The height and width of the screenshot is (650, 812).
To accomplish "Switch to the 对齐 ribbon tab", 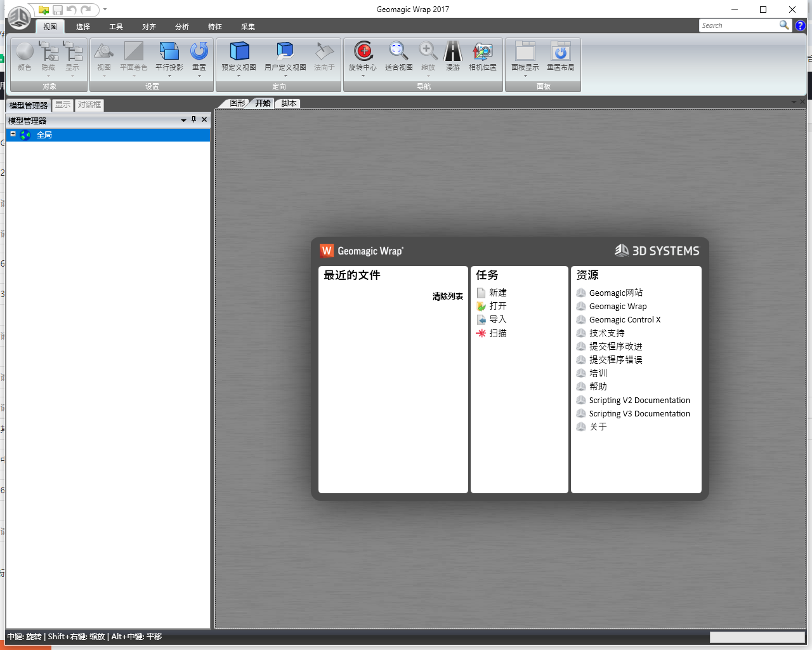I will [x=149, y=27].
